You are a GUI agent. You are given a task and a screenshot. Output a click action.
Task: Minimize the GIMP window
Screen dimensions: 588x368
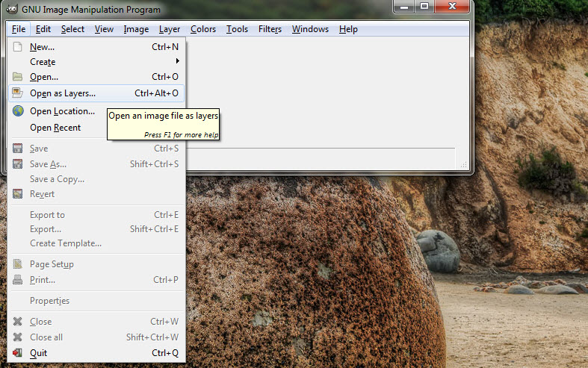(404, 7)
